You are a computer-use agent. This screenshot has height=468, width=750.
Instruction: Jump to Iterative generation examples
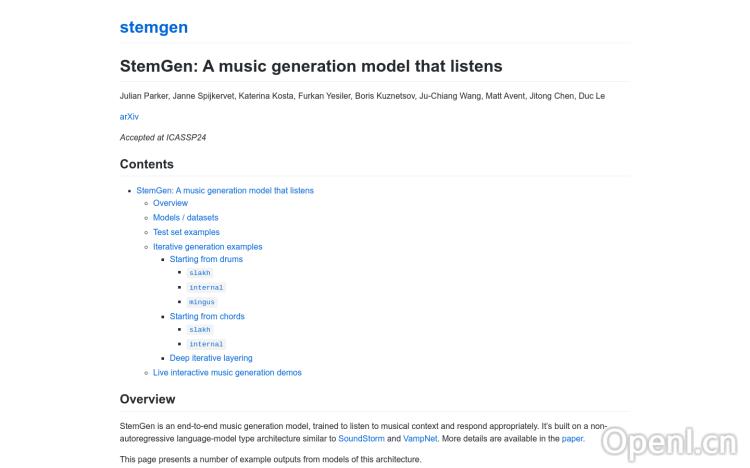pos(207,246)
